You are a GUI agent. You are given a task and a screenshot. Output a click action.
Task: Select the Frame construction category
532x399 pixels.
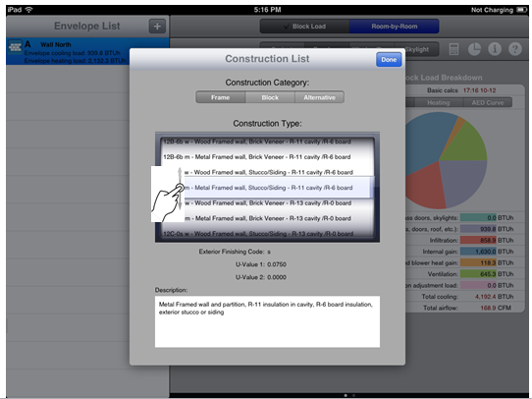click(x=221, y=97)
